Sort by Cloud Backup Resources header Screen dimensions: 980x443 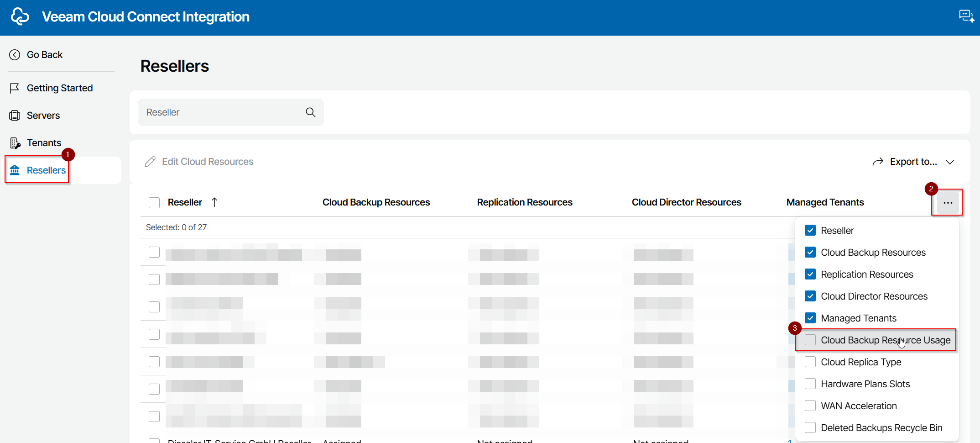coord(376,202)
